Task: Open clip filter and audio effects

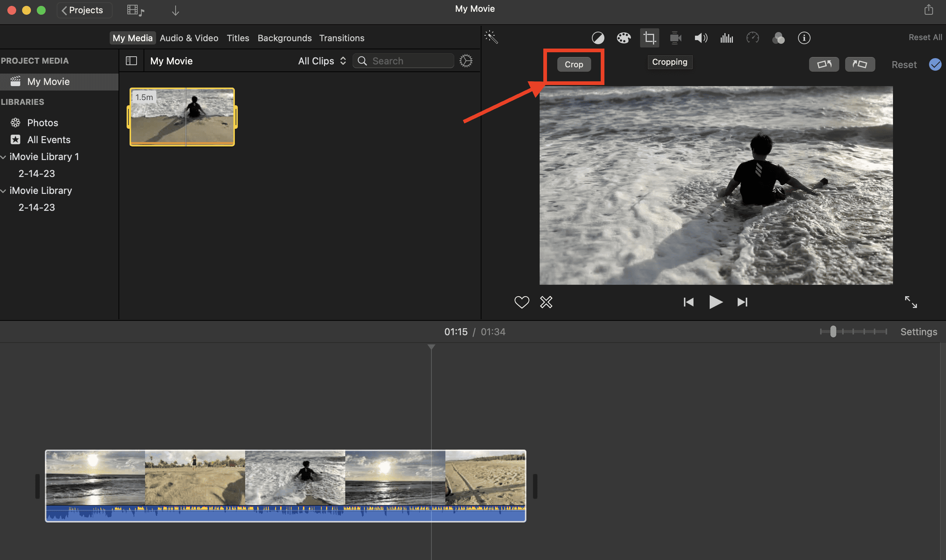Action: [779, 38]
